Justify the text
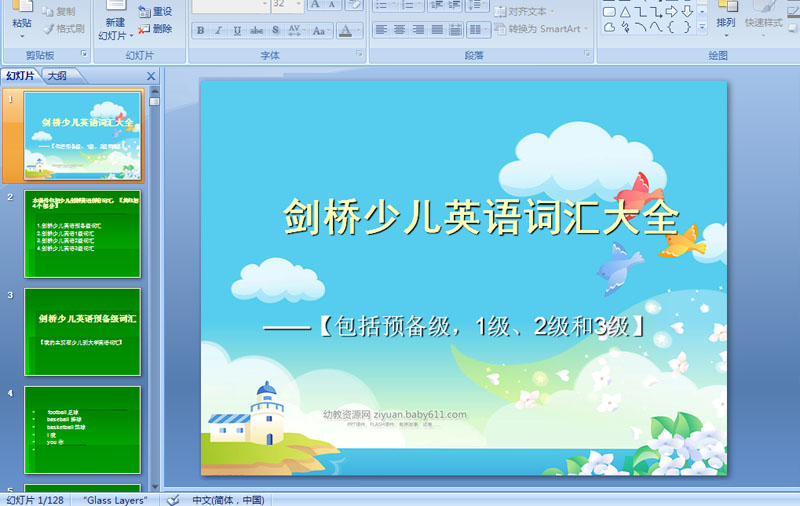 (x=437, y=30)
